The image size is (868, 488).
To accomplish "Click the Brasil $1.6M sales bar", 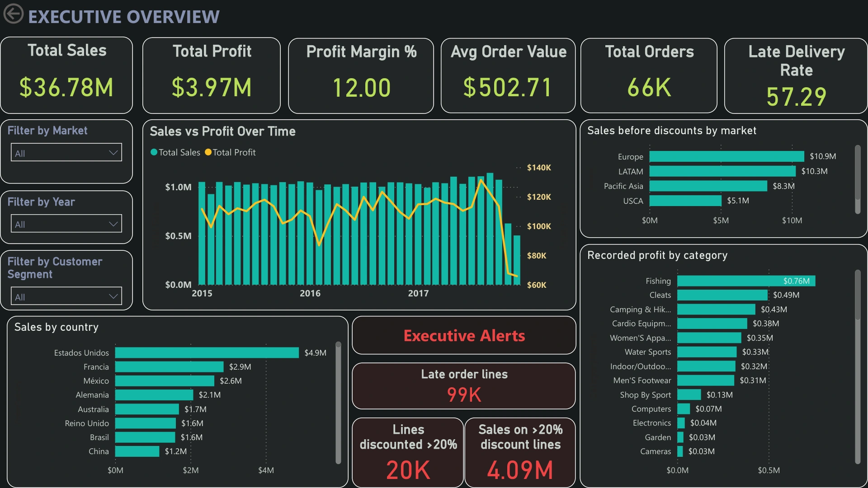I will click(145, 437).
